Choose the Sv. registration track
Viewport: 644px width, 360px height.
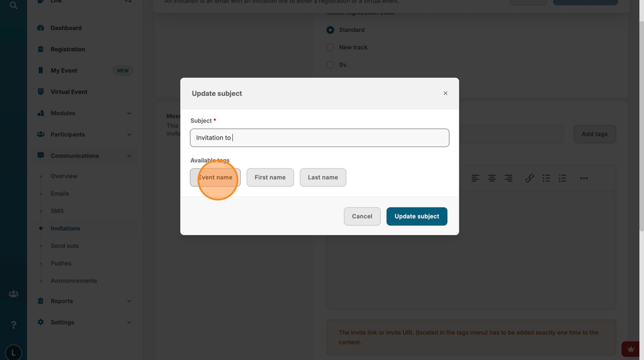330,65
